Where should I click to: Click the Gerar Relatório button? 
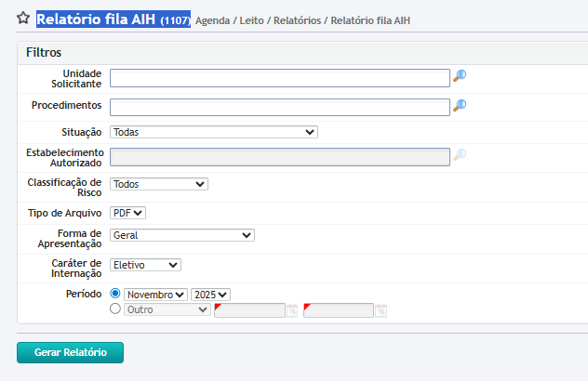pos(70,353)
